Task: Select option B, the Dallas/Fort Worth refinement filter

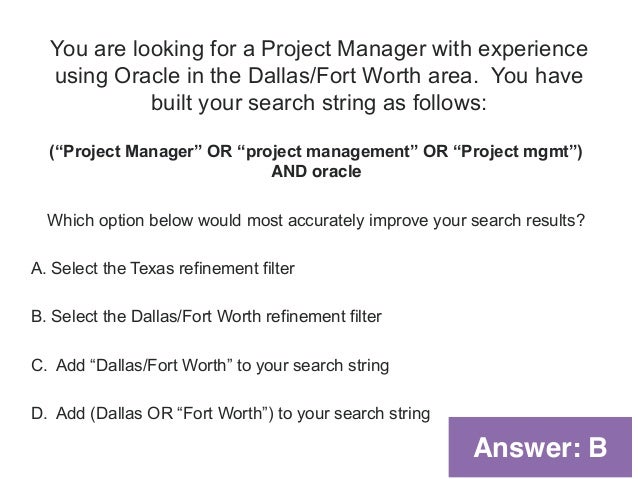Action: [206, 318]
